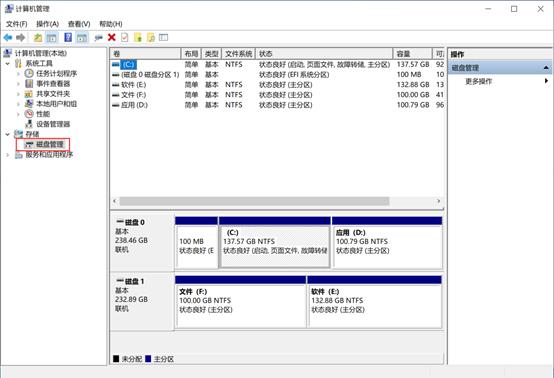Image resolution: width=554 pixels, height=378 pixels.
Task: Click the yellow page with magnifier icon
Action: pyautogui.click(x=151, y=37)
